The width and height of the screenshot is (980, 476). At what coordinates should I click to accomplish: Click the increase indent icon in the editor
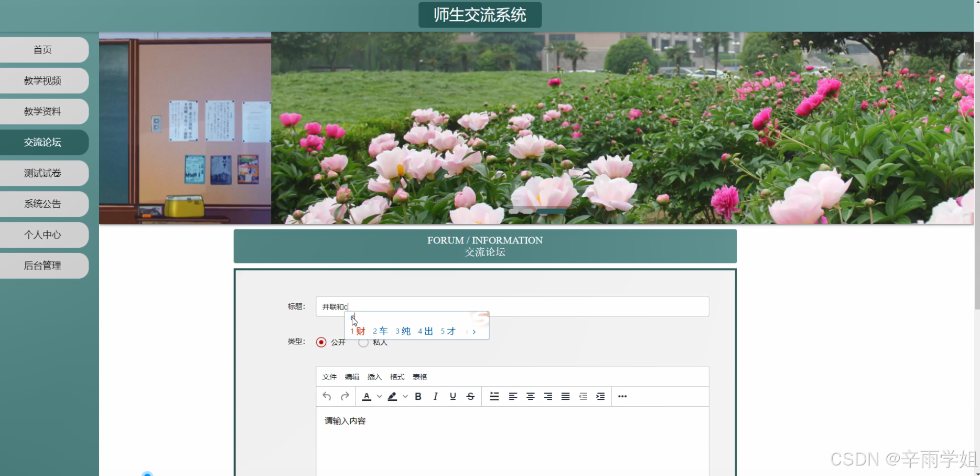click(600, 396)
